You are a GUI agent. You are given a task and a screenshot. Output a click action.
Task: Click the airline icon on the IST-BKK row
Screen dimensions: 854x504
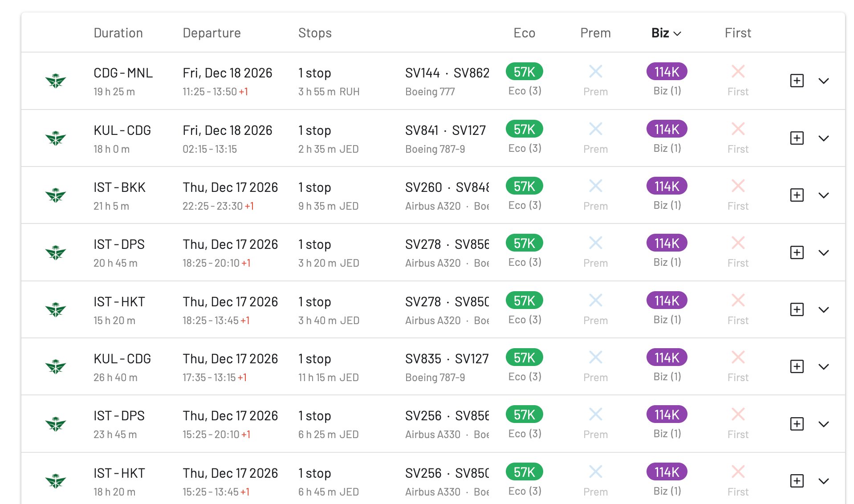55,195
